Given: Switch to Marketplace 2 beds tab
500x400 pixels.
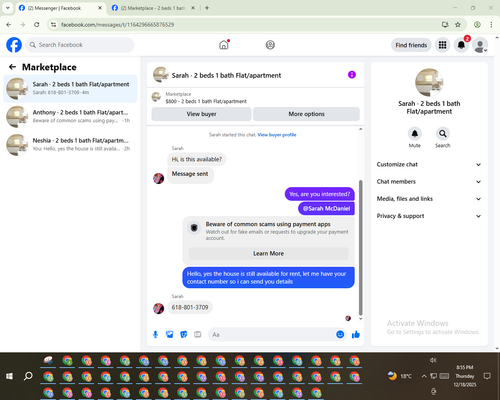Looking at the screenshot, I should [153, 8].
